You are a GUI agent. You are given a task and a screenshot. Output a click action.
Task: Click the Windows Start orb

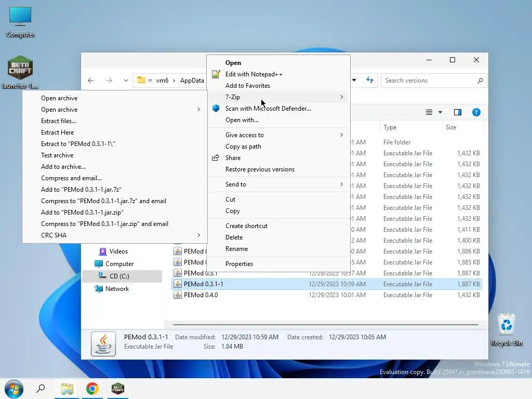14,389
